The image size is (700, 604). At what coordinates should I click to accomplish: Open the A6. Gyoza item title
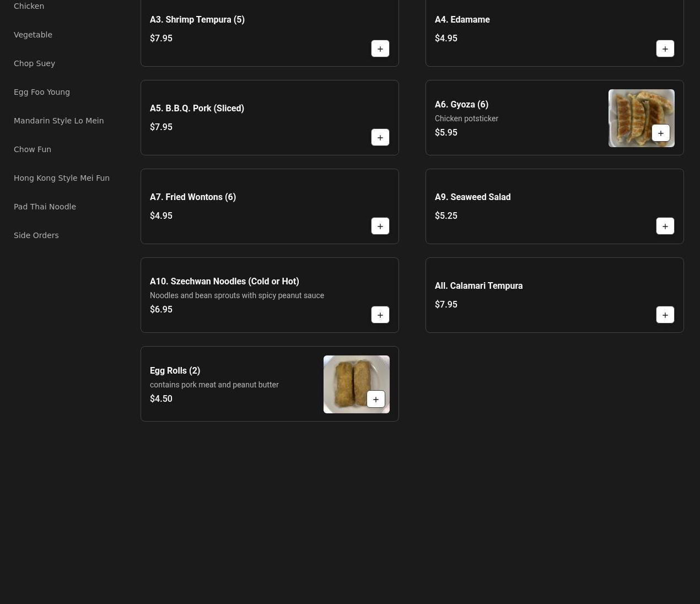coord(461,104)
